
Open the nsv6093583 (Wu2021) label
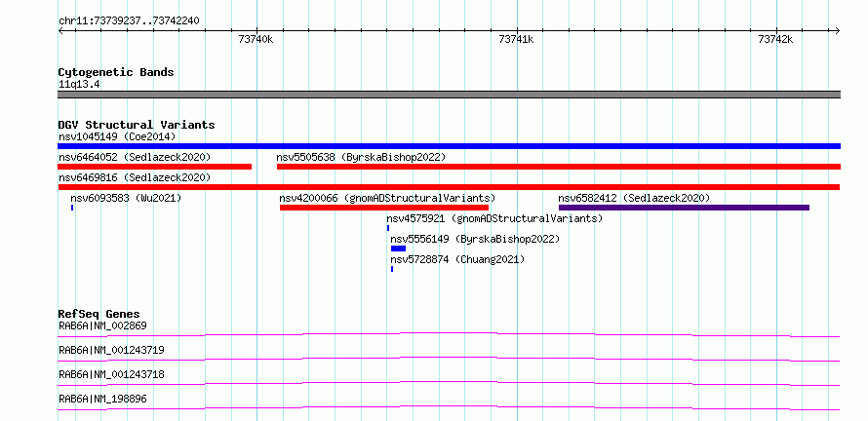[x=126, y=198]
